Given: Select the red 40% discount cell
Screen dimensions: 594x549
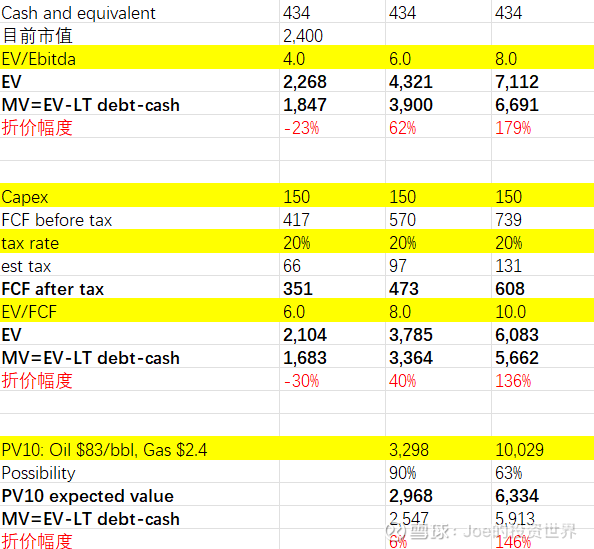Looking at the screenshot, I should pos(438,381).
